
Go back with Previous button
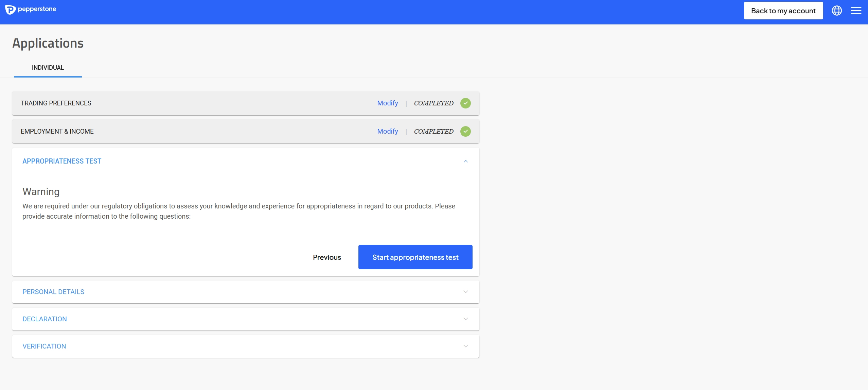[x=327, y=257]
